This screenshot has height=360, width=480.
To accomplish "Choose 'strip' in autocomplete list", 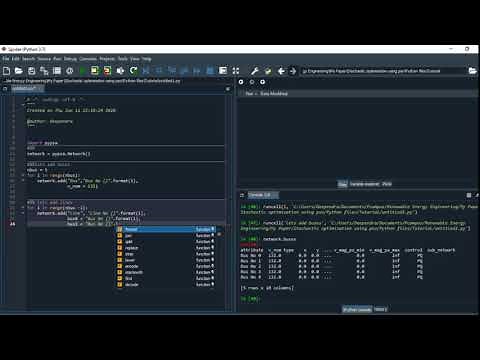I will coord(166,254).
